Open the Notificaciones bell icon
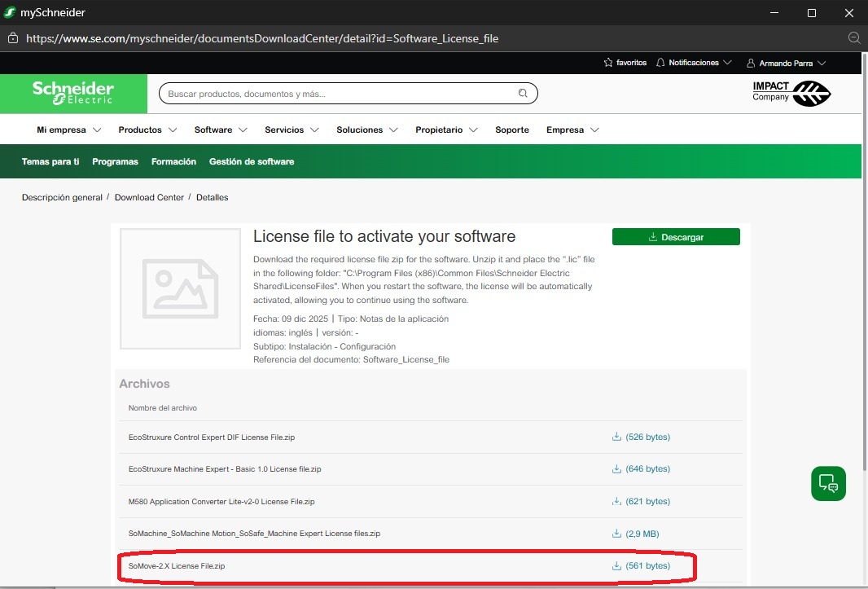Viewport: 868px width, 589px height. [x=660, y=63]
